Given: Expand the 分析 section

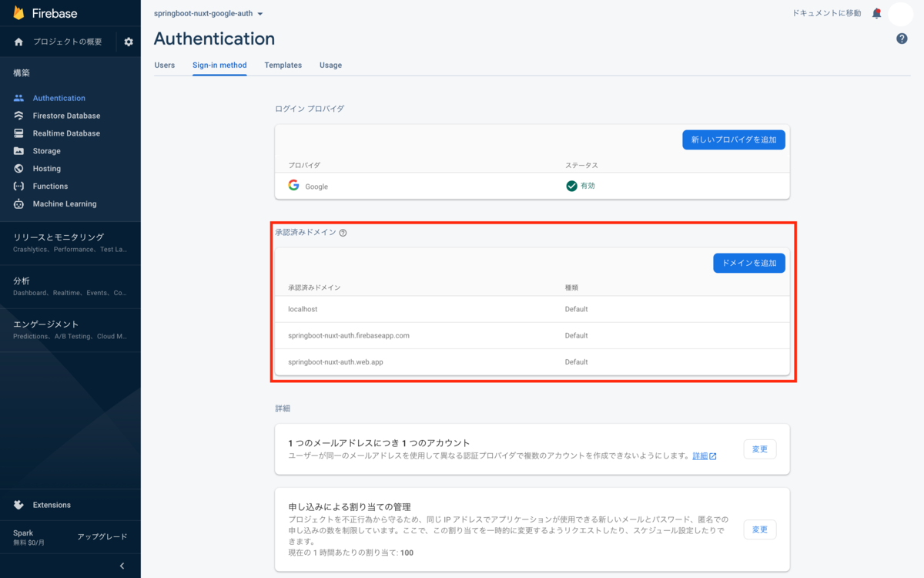Looking at the screenshot, I should tap(70, 287).
